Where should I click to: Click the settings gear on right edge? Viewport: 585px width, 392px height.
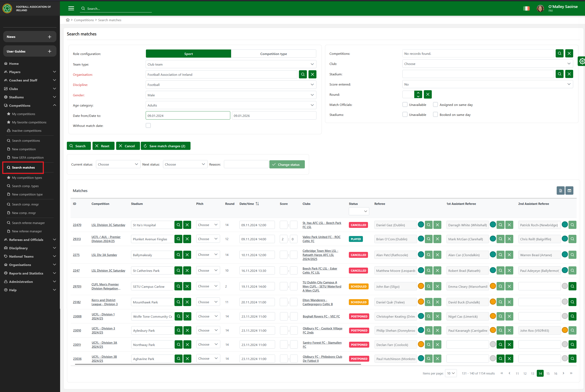point(582,61)
